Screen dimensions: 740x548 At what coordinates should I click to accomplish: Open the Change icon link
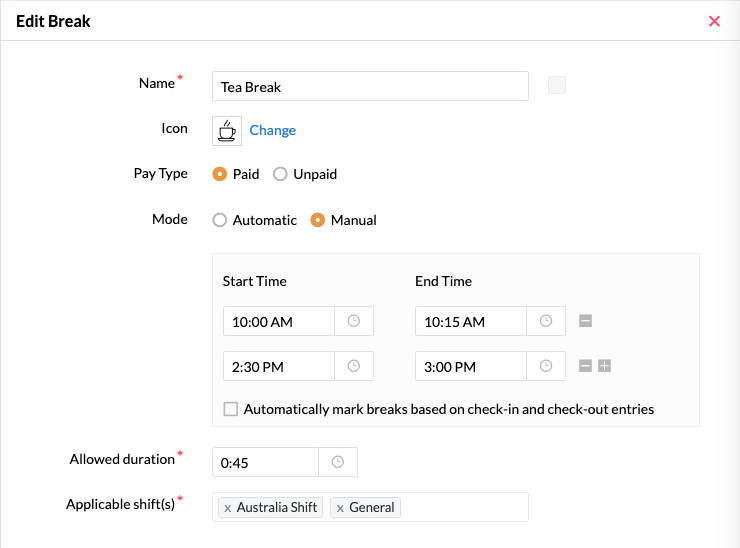tap(272, 130)
